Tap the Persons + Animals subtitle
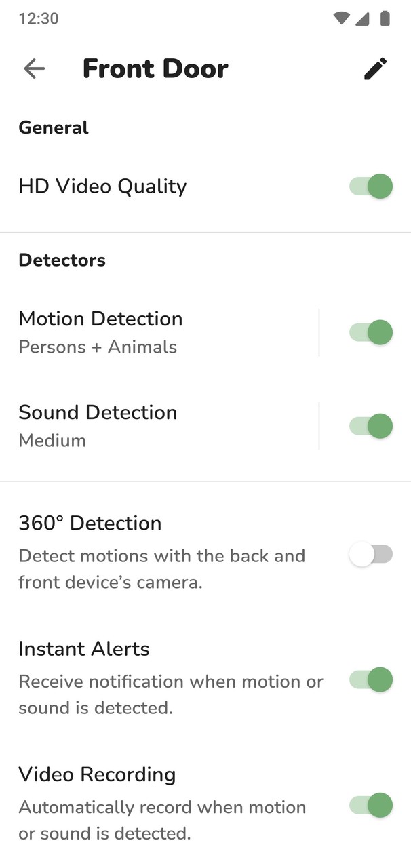The image size is (411, 868). (x=98, y=347)
